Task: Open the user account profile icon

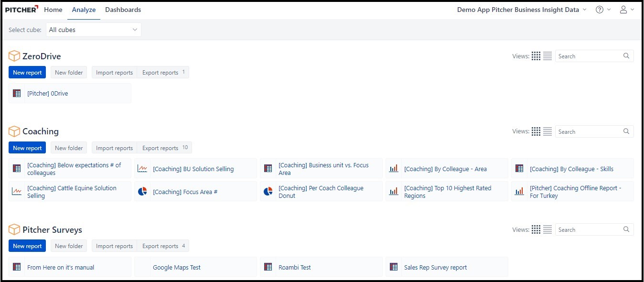Action: 623,10
